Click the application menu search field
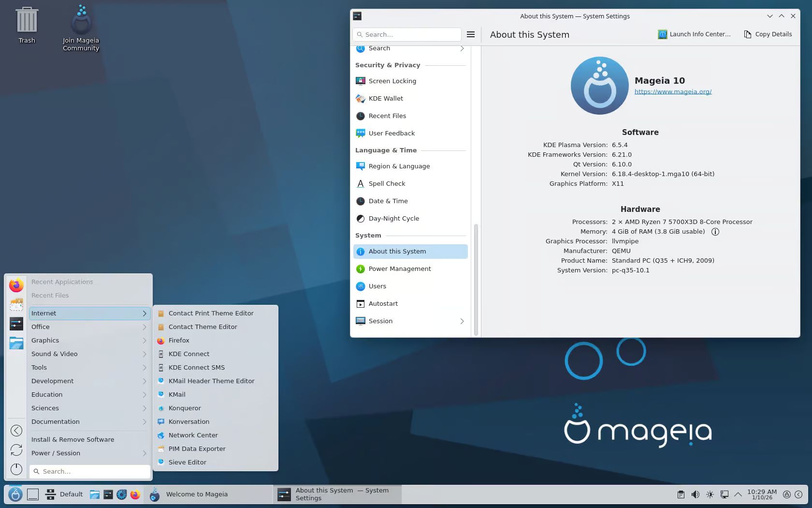The height and width of the screenshot is (508, 812). pos(90,472)
